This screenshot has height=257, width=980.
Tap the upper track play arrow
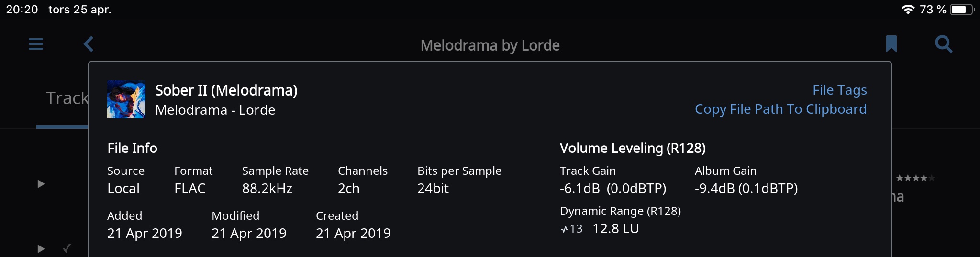click(41, 184)
